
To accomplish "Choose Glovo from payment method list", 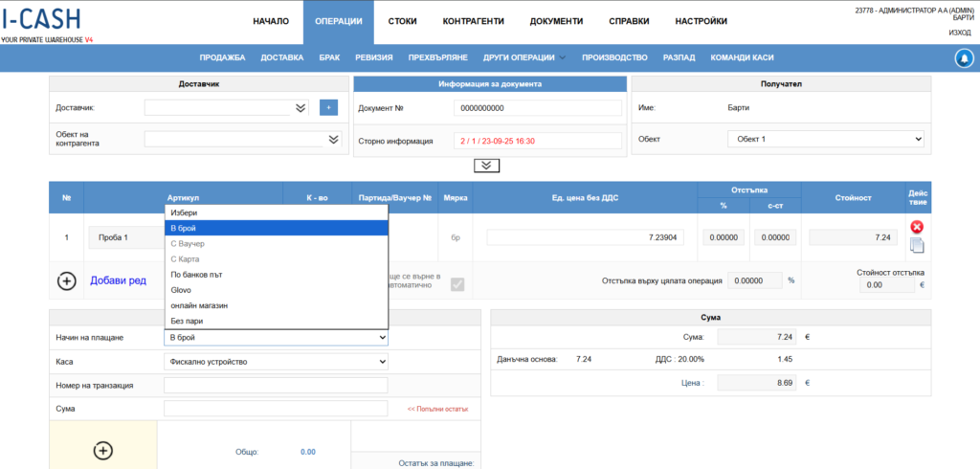I will pos(181,289).
